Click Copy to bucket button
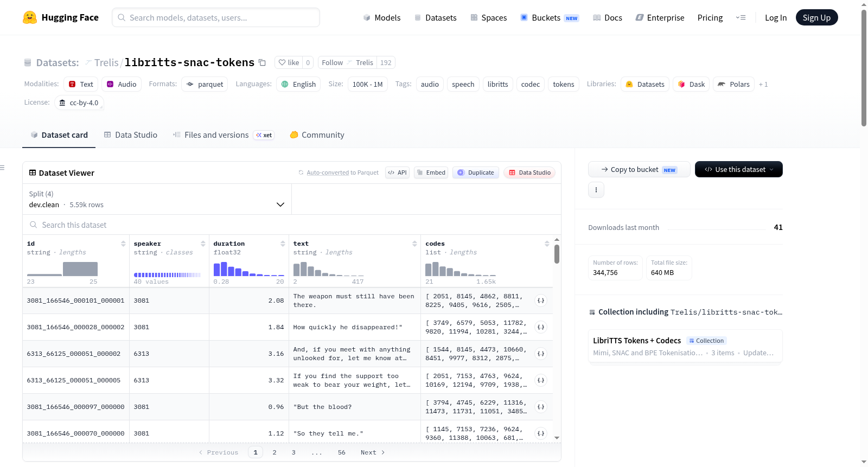This screenshot has height=467, width=868. click(x=639, y=169)
